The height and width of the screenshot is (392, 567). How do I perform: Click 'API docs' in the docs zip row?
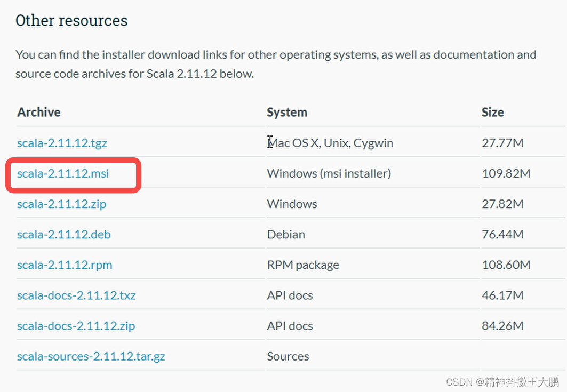[x=290, y=326]
